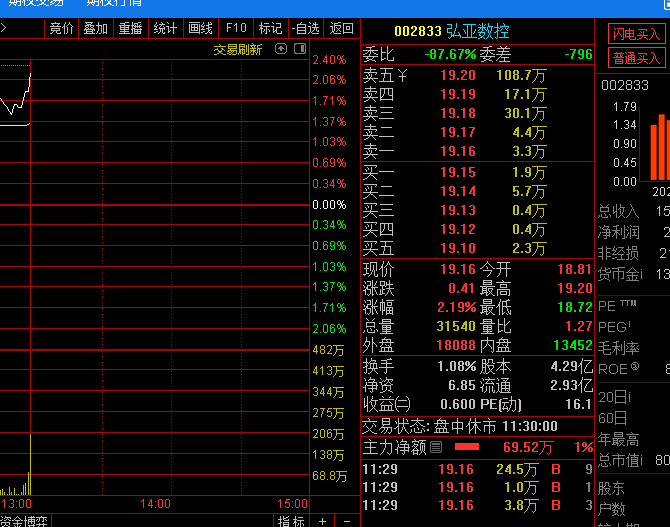The image size is (670, 527).
Task: Click the 14:00 time axis label
Action: tap(156, 504)
